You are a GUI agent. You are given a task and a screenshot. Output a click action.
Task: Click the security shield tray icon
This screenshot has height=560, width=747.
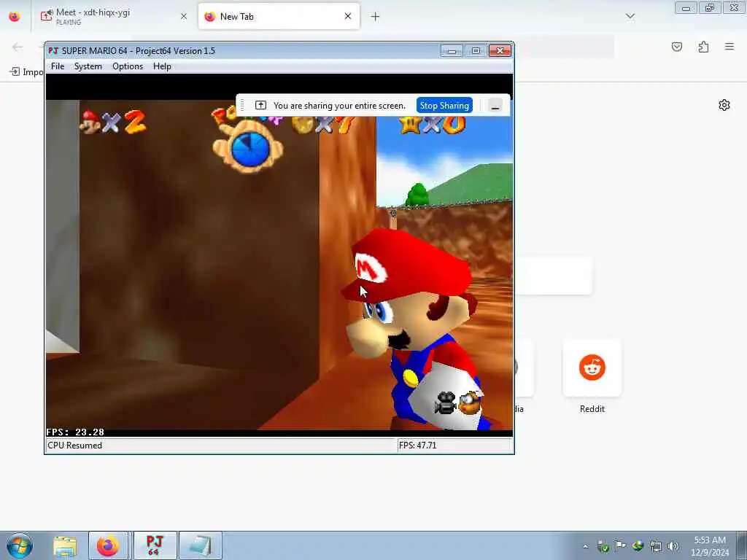click(x=603, y=547)
